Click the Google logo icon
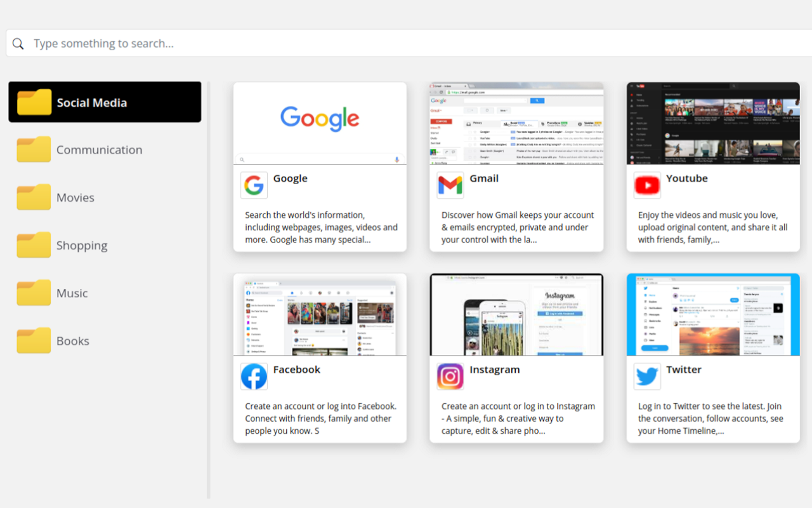 [x=254, y=185]
